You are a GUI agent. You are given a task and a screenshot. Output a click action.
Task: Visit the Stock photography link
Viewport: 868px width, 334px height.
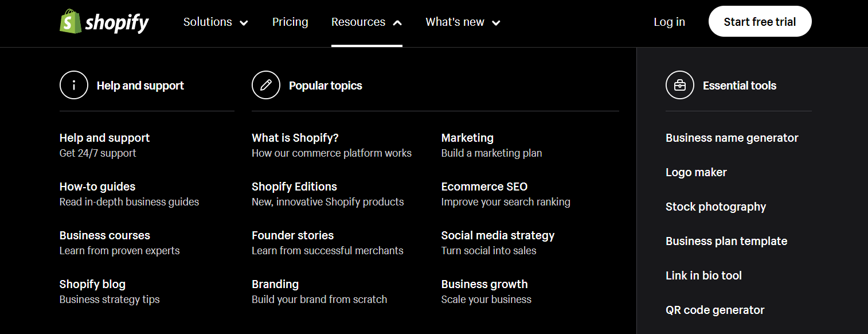click(x=715, y=207)
